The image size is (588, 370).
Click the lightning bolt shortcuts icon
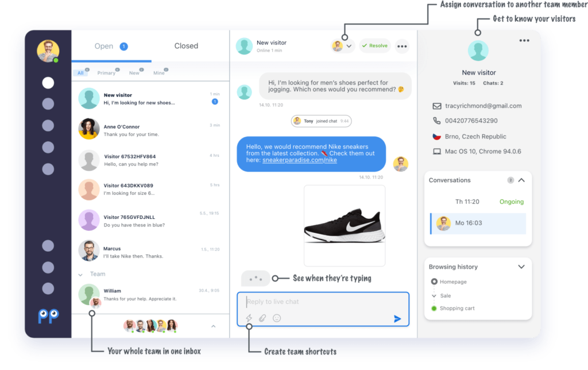coord(249,318)
